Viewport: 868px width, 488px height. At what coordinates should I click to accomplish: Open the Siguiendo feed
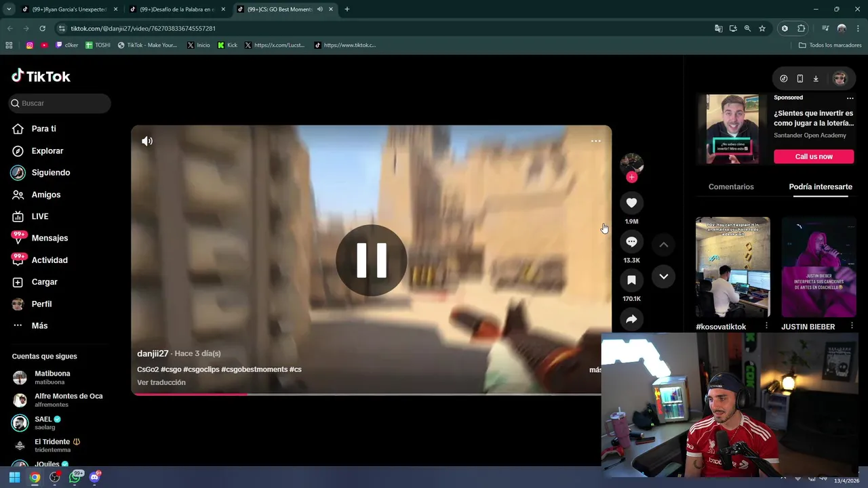pyautogui.click(x=50, y=172)
